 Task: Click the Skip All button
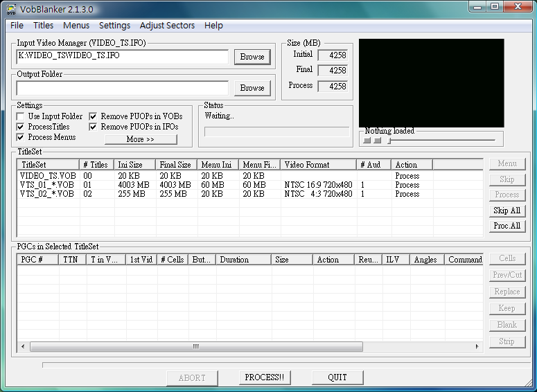pos(507,211)
